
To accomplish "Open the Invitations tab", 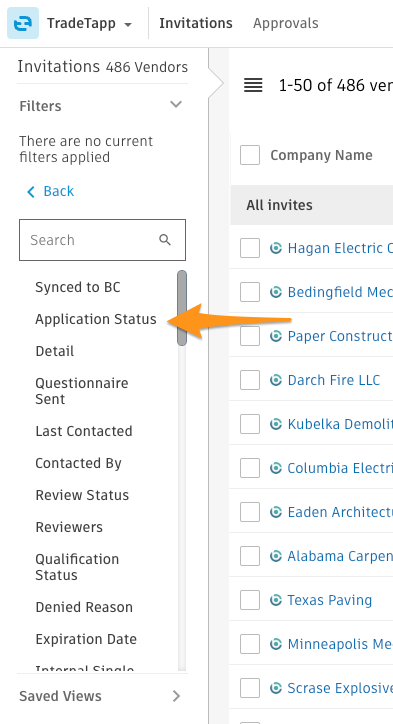I will (x=196, y=23).
